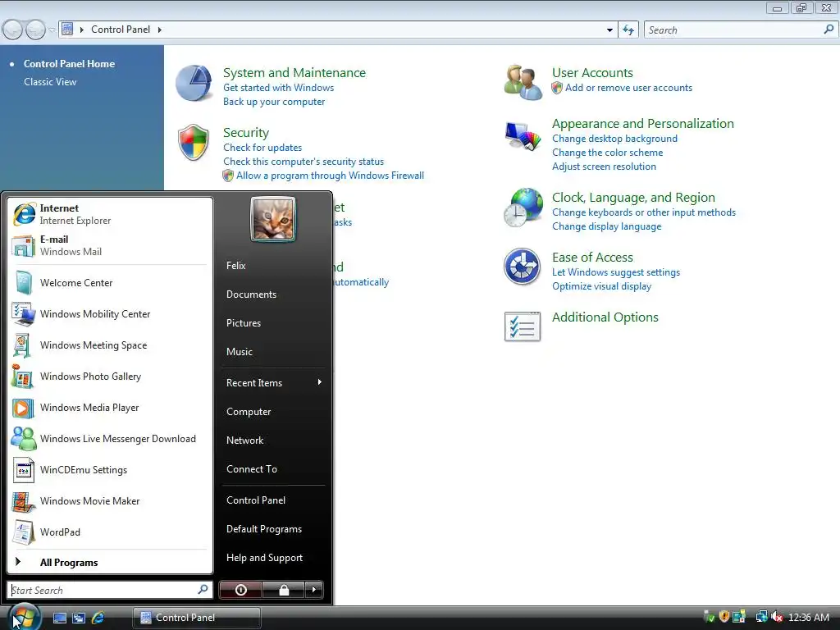
Task: Click in the Start Search box
Action: [110, 591]
